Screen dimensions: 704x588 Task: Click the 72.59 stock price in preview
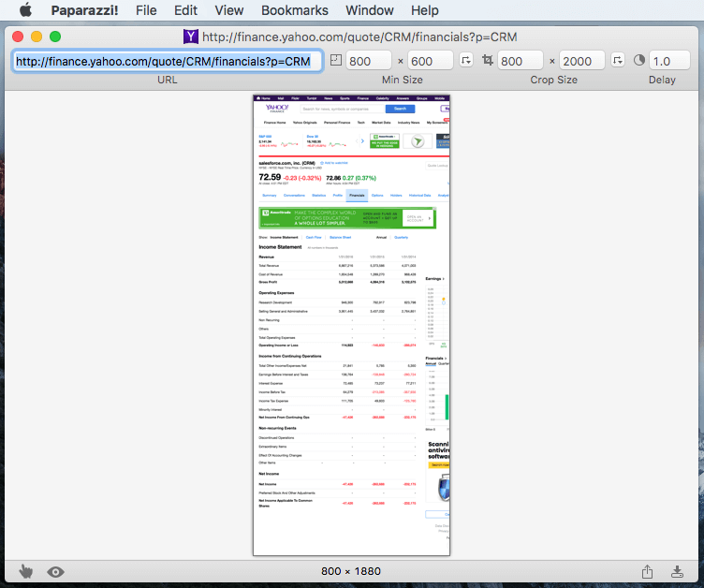coord(270,177)
